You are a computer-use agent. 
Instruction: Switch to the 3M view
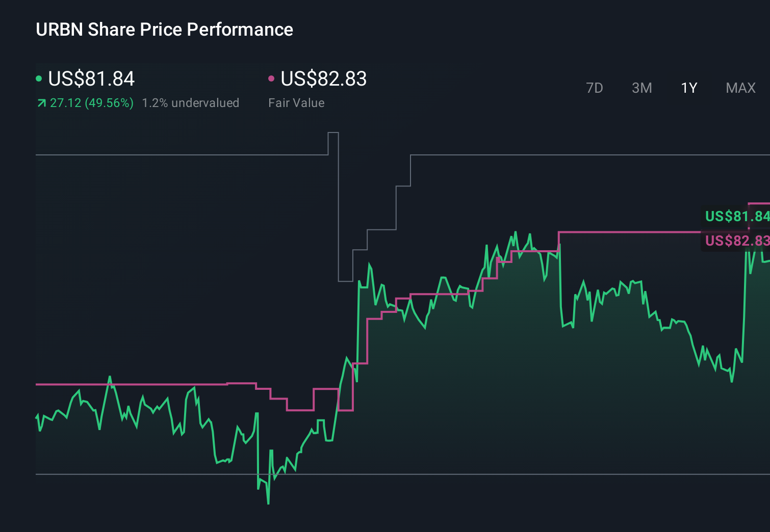641,88
